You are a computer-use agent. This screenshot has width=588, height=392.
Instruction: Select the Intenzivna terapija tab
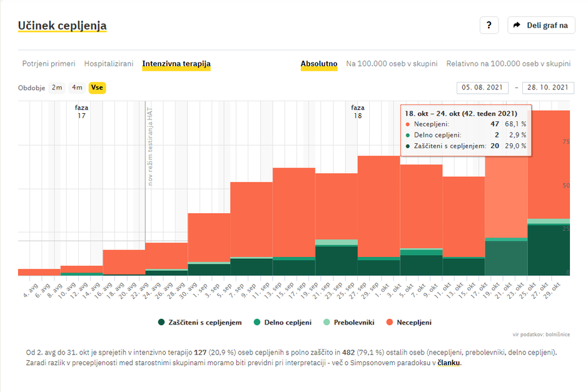(176, 64)
